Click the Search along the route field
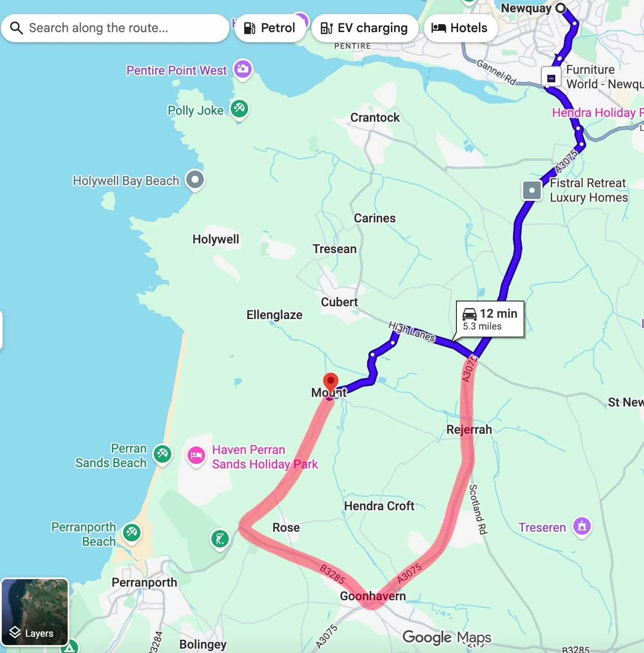 click(x=115, y=28)
